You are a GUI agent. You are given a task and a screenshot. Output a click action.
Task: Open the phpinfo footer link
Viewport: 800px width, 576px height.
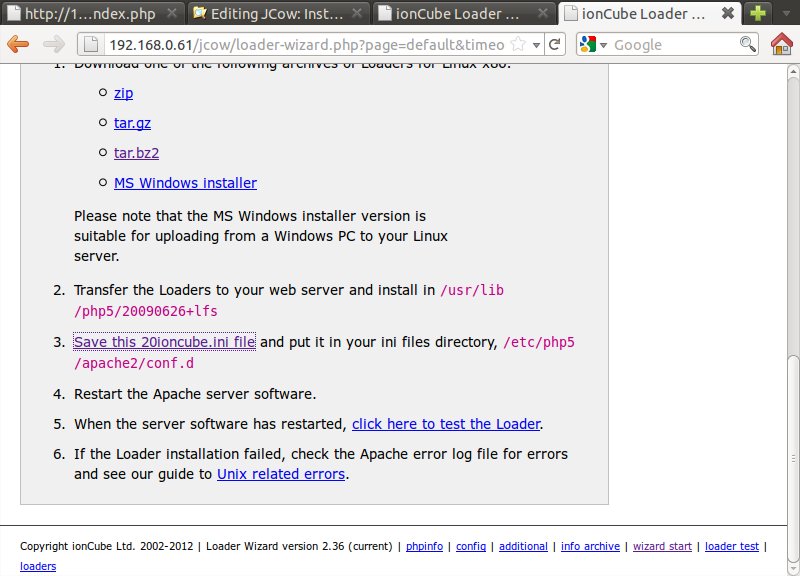424,546
